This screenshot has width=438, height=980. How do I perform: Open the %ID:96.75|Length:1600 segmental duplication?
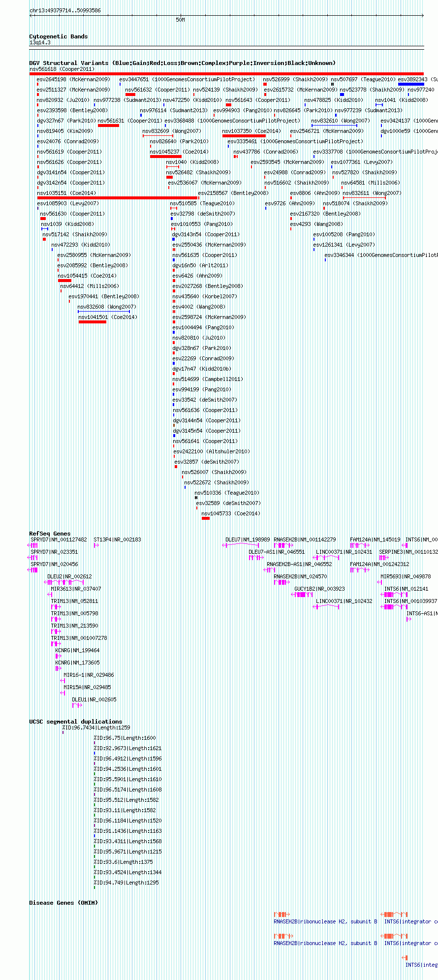pyautogui.click(x=94, y=743)
